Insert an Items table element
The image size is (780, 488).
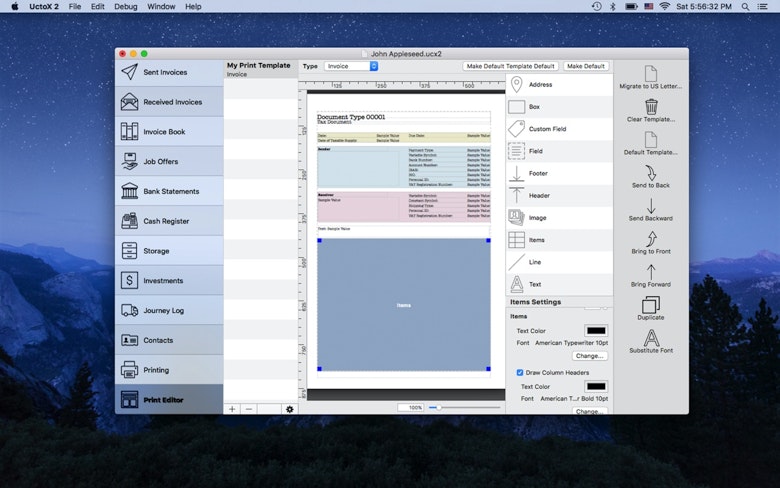tap(516, 240)
